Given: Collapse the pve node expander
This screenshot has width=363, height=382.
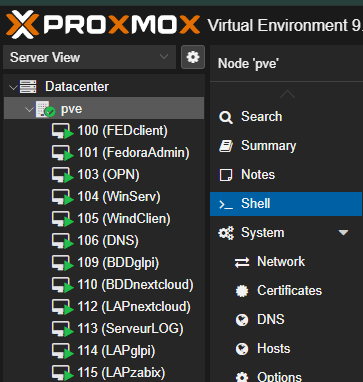Looking at the screenshot, I should click(x=29, y=109).
